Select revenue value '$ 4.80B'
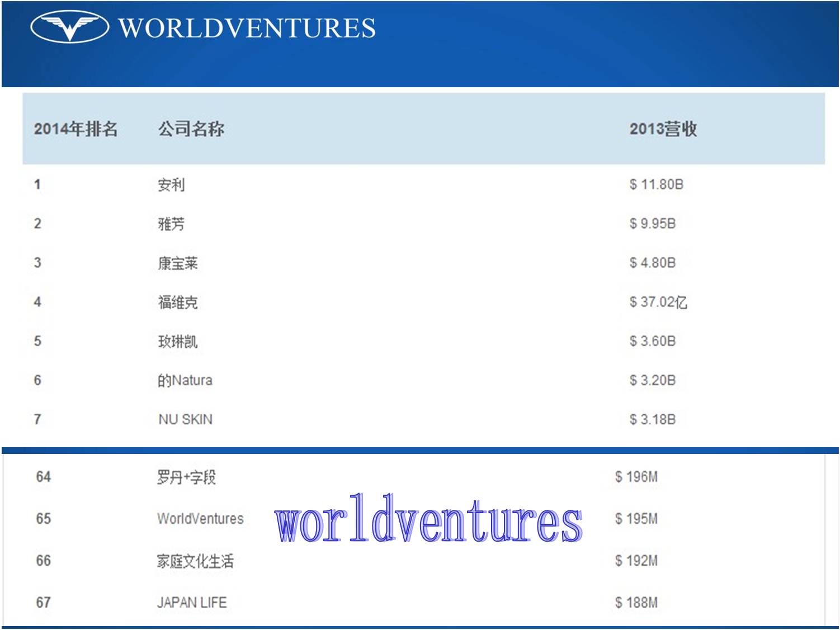This screenshot has width=840, height=630. pos(653,263)
